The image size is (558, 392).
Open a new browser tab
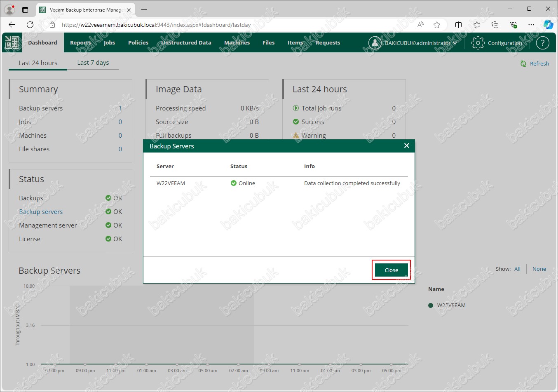point(144,9)
